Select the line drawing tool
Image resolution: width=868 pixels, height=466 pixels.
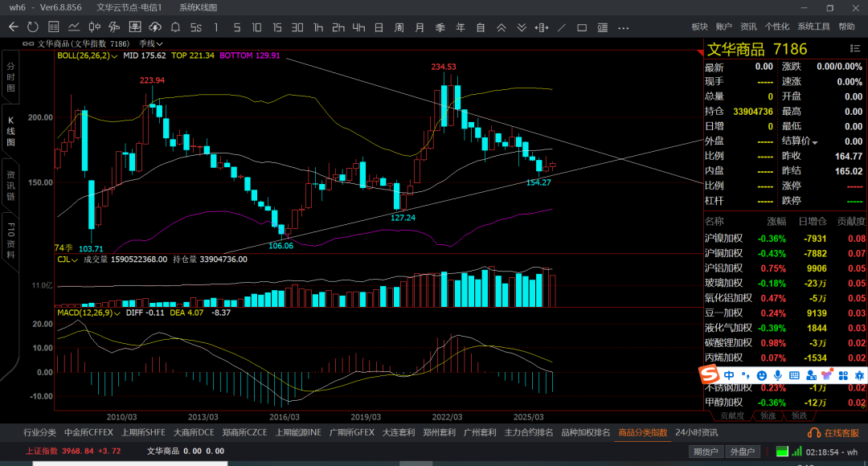[x=562, y=27]
